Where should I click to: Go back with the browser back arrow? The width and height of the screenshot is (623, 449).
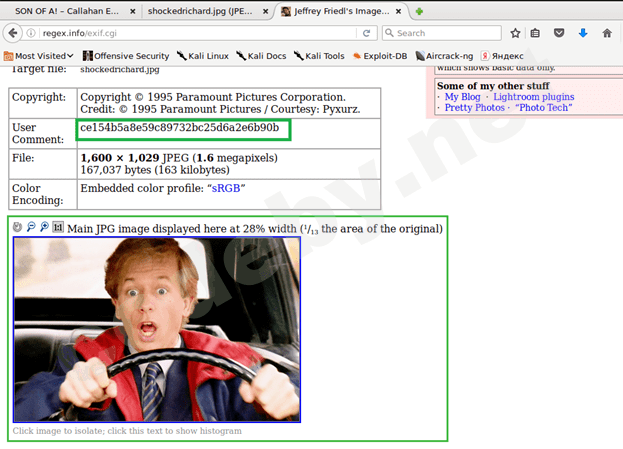coord(13,33)
